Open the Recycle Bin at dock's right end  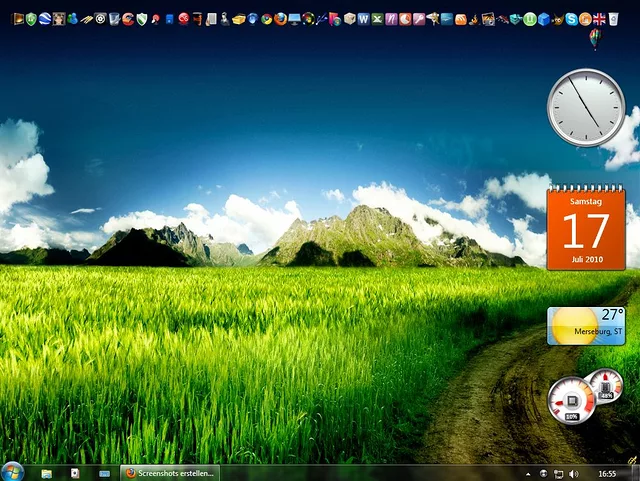point(613,19)
